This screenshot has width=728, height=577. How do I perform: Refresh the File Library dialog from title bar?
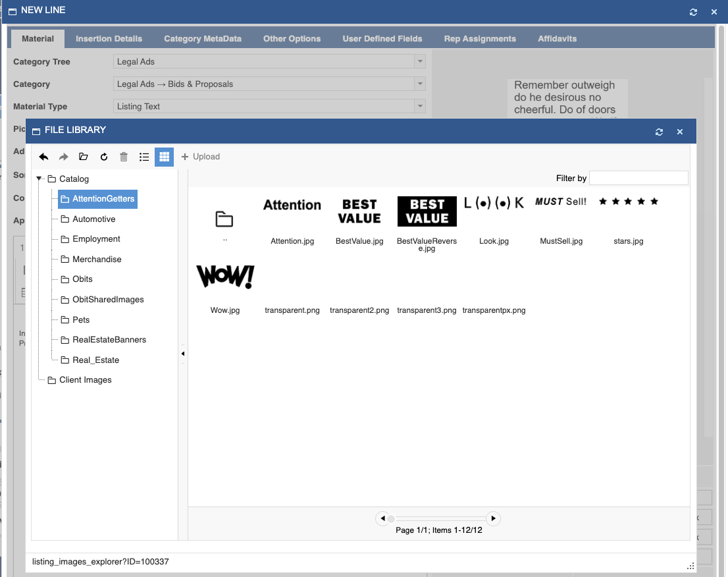pos(659,132)
